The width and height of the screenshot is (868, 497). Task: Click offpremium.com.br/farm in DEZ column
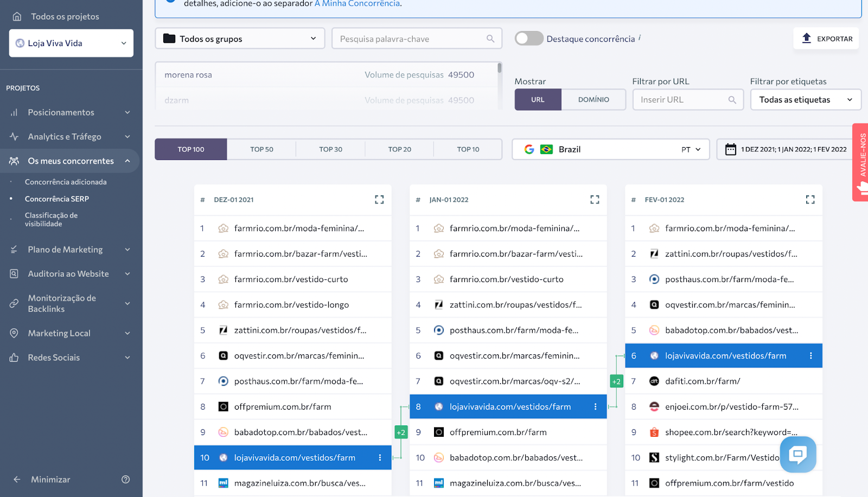point(283,407)
